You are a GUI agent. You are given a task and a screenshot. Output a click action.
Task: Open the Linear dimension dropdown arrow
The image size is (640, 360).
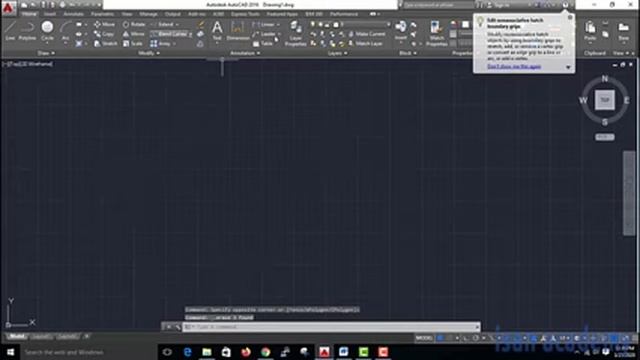(278, 24)
